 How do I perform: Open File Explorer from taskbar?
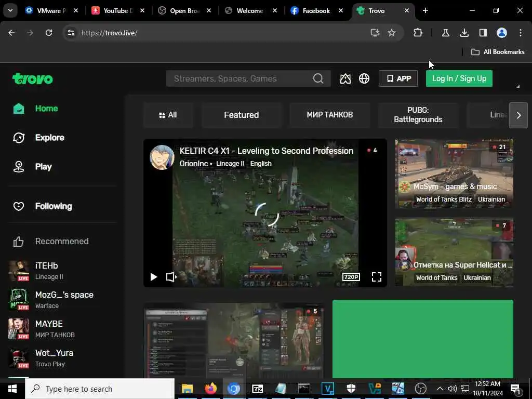click(x=187, y=389)
